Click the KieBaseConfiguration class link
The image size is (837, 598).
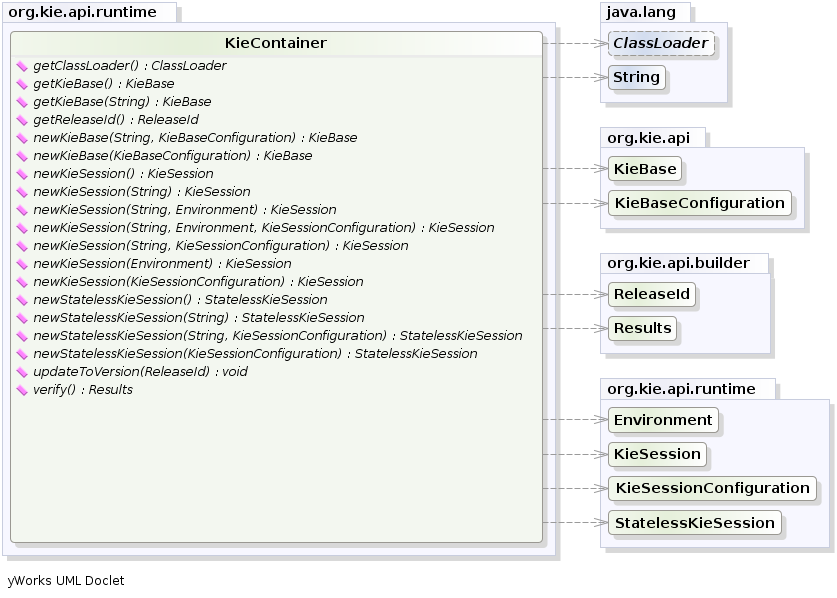point(700,203)
